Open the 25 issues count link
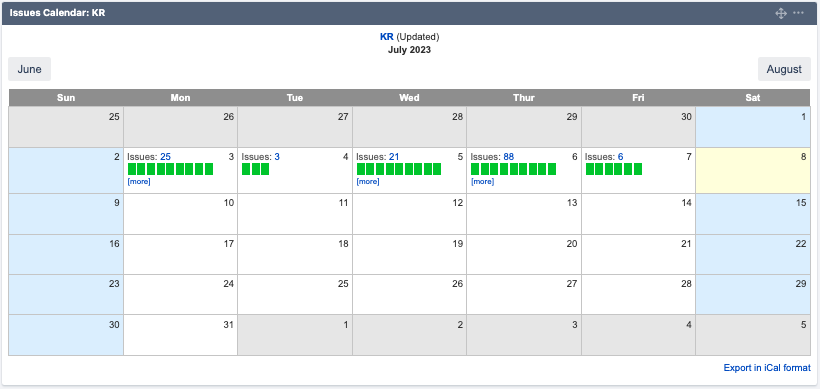820x389 pixels. pyautogui.click(x=165, y=157)
